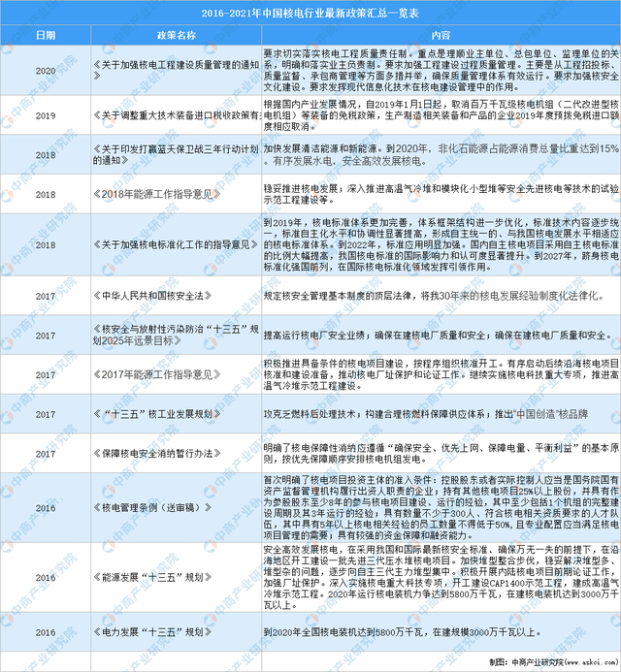Click 《2018年能源工作指导意见》 policy name

click(x=149, y=193)
